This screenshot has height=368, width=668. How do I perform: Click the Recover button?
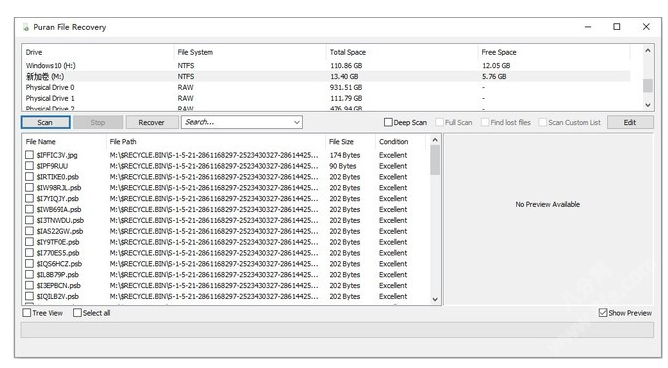(151, 123)
